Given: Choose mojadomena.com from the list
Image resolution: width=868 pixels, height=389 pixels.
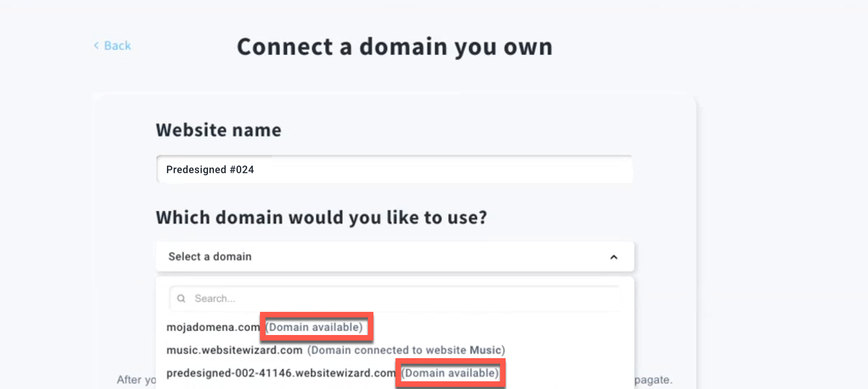Looking at the screenshot, I should click(213, 327).
